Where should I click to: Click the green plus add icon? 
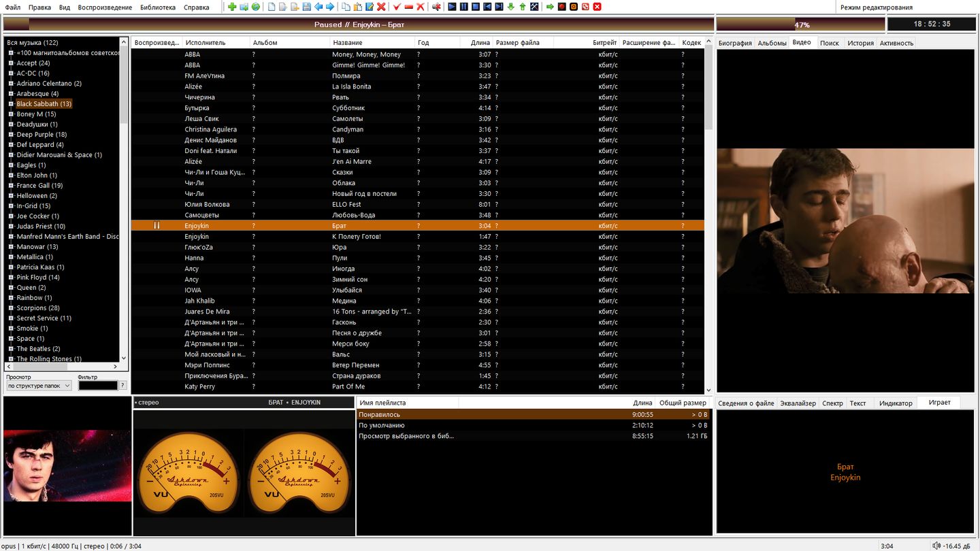click(232, 7)
